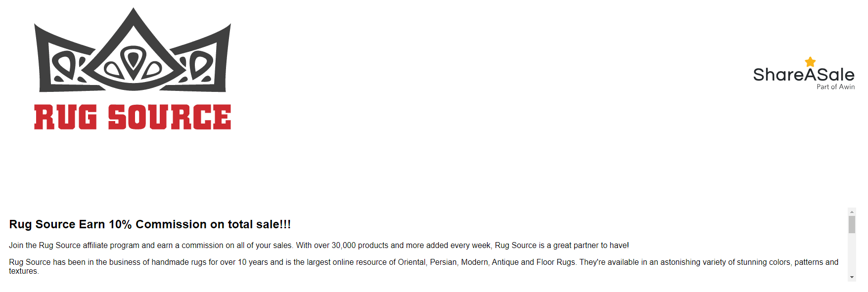Click the right wing of crown logo
Screen dimensions: 868x292
point(200,59)
